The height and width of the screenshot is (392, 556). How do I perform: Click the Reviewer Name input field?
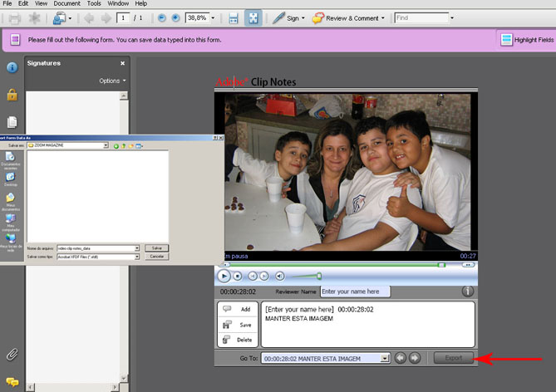[355, 292]
